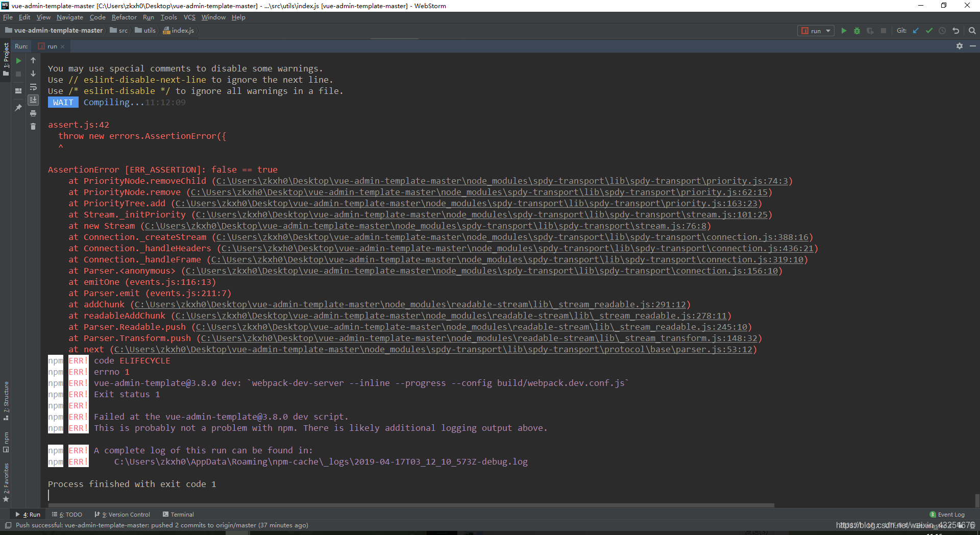Click the green Debug bug icon

coord(857,31)
